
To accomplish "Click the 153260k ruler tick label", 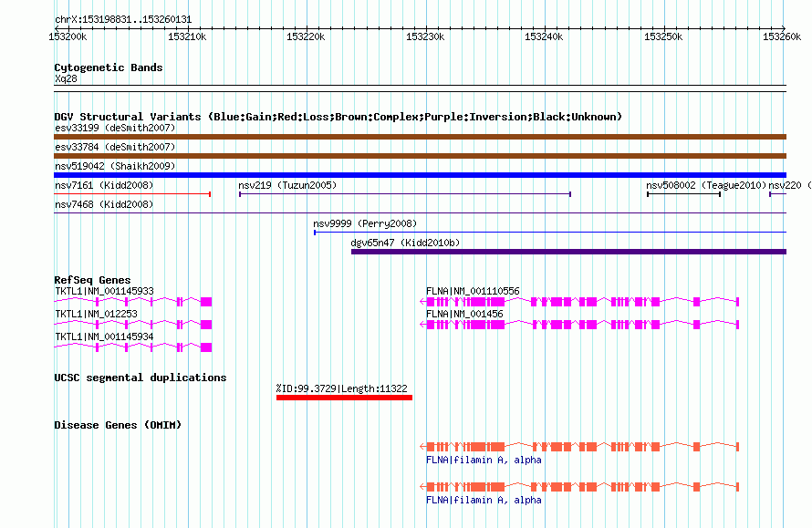I will coord(782,36).
